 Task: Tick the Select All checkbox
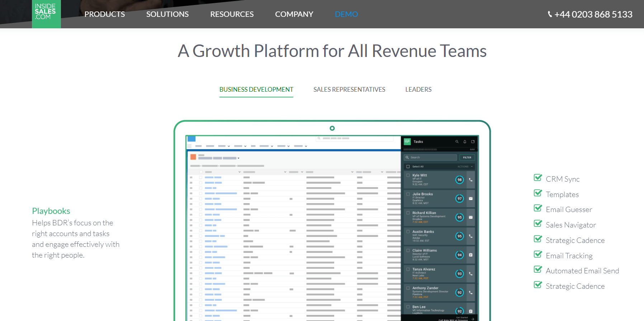click(x=408, y=167)
